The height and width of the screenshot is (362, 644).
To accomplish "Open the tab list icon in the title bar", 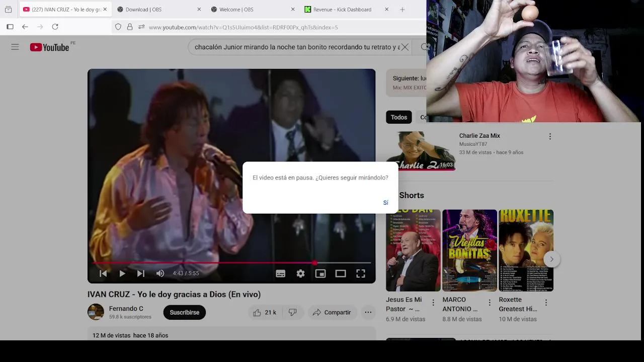I will point(8,10).
